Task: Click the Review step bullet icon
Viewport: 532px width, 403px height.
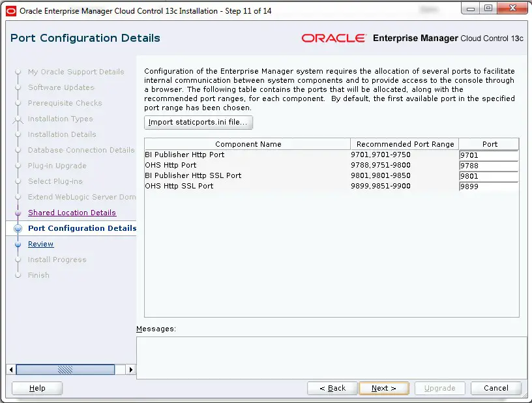Action: [x=18, y=244]
